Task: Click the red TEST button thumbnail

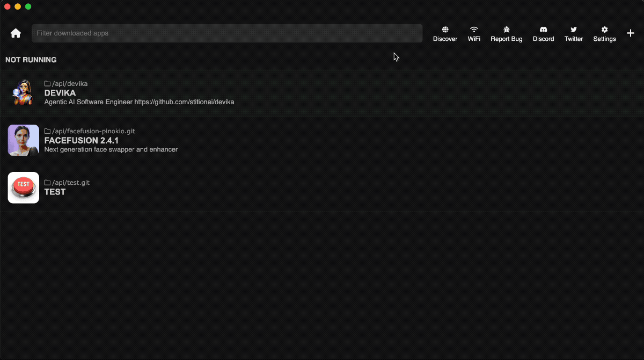Action: [x=23, y=188]
